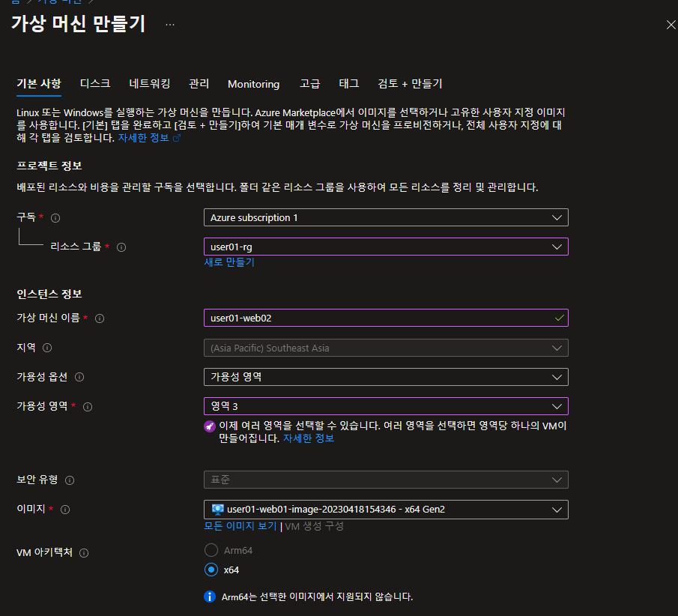Image resolution: width=678 pixels, height=616 pixels.
Task: Click the info icon next to 이미지
Action: (65, 510)
